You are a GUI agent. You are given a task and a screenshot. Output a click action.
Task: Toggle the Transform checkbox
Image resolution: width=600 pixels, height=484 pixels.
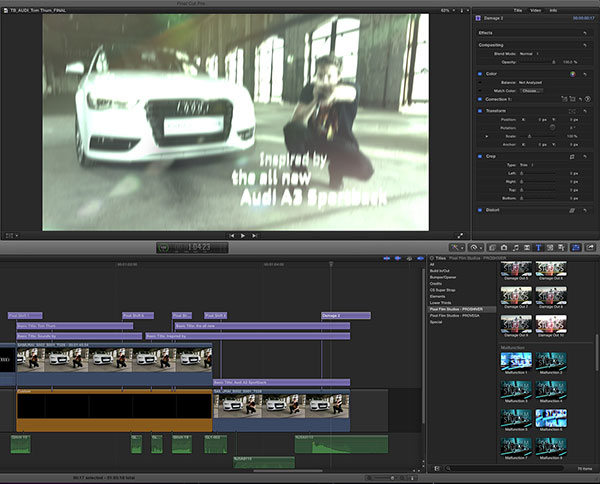480,111
